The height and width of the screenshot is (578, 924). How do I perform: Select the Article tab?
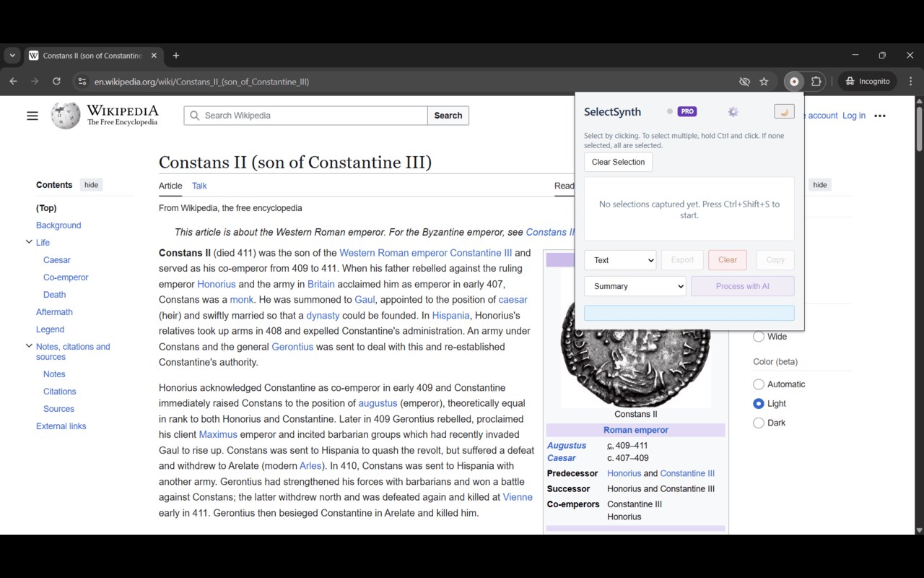(170, 186)
